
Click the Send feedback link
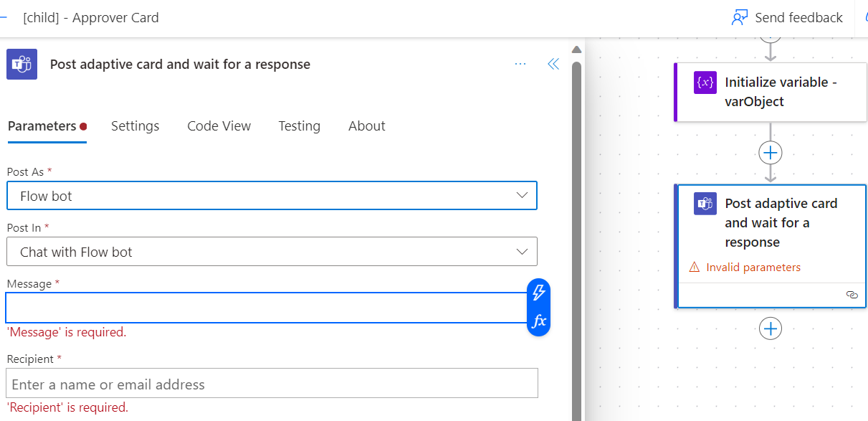pos(798,16)
